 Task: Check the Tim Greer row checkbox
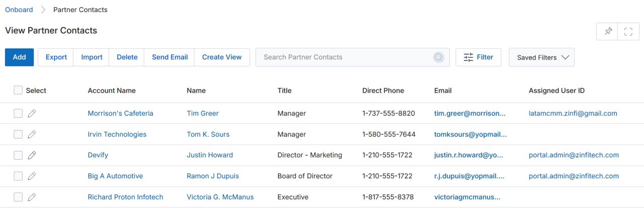tap(18, 113)
